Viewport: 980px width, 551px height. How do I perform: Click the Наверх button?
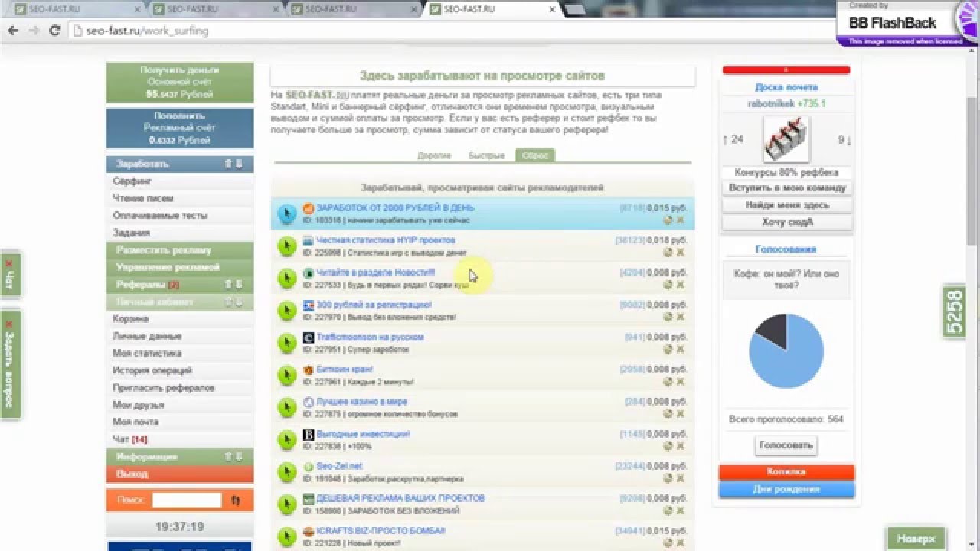pos(916,539)
